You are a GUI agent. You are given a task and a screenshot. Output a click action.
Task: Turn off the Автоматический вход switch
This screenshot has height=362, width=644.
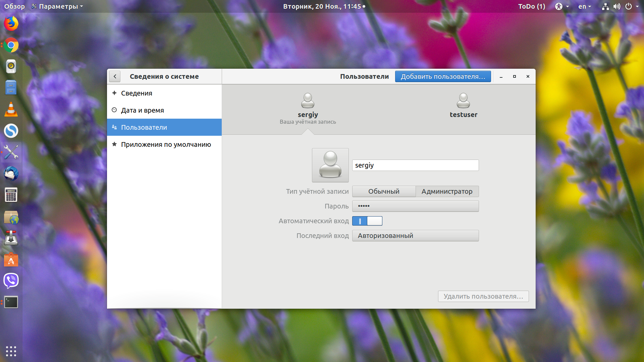click(x=367, y=221)
